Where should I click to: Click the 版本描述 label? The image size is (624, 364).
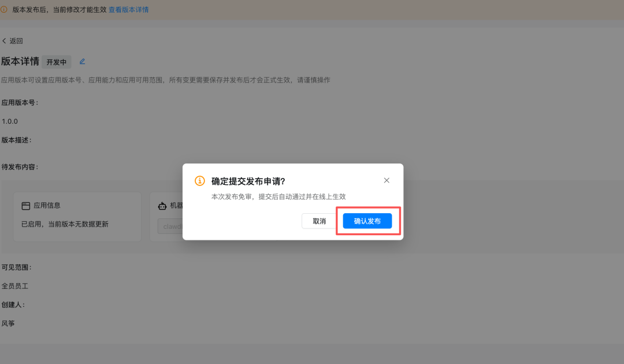(16, 140)
